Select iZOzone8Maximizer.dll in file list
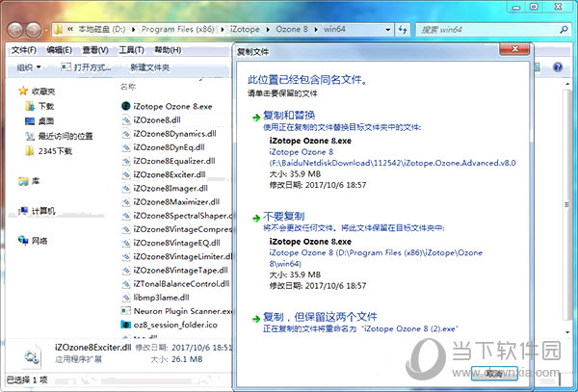 coord(176,202)
